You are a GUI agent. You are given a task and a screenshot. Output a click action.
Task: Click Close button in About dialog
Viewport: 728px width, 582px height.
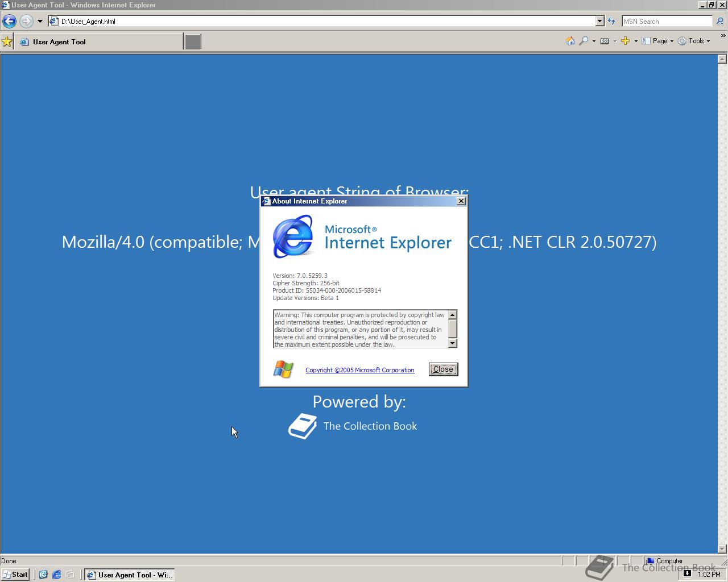click(443, 369)
